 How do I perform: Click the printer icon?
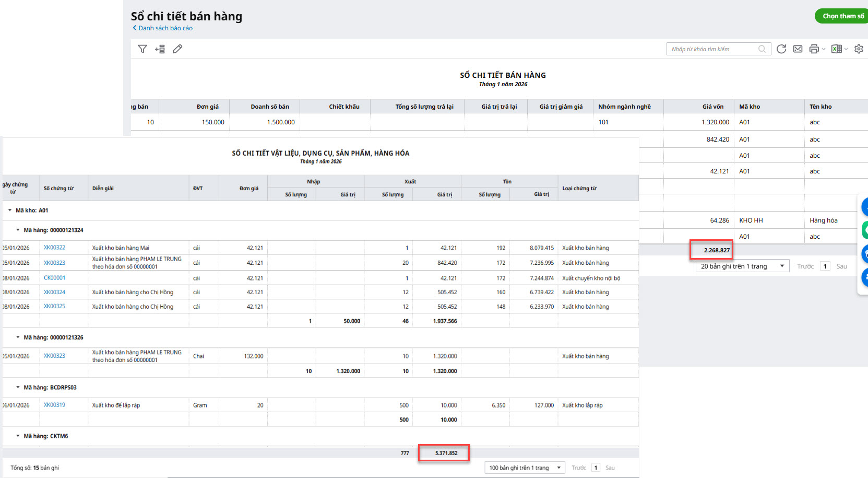[x=814, y=49]
